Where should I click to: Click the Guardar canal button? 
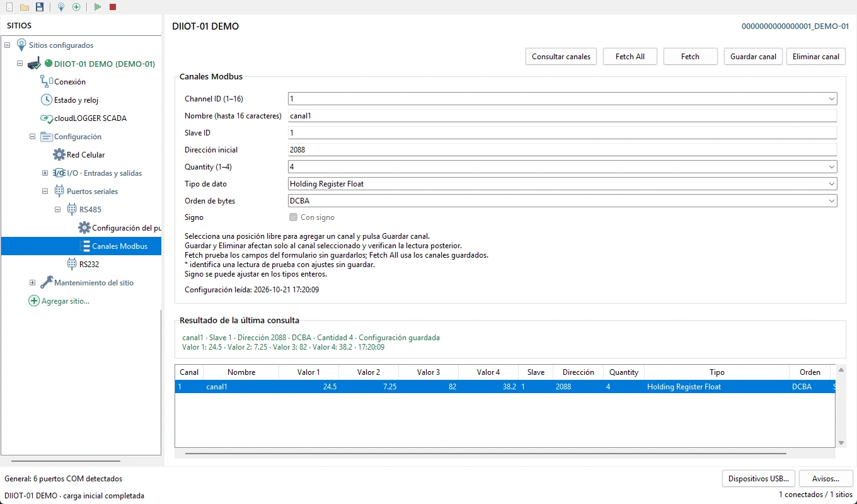753,56
